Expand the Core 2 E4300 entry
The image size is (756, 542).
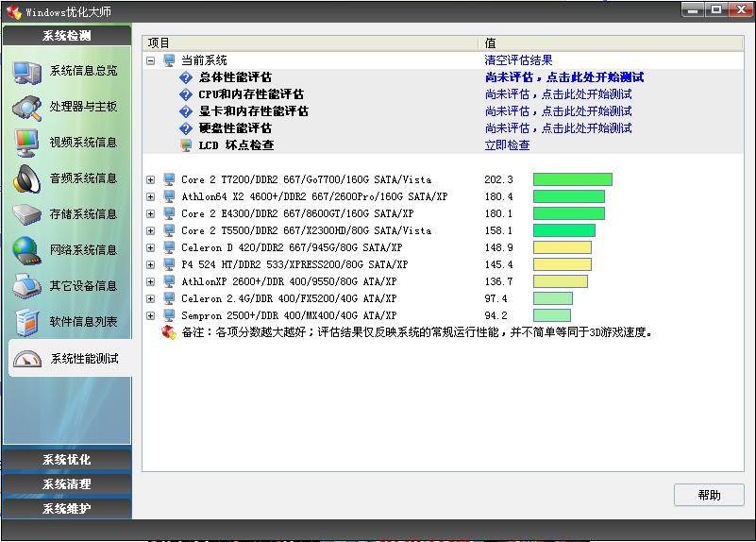(x=150, y=213)
